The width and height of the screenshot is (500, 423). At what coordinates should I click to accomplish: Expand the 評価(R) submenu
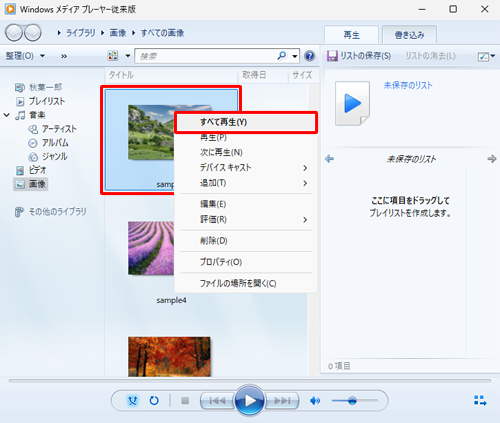click(x=305, y=220)
